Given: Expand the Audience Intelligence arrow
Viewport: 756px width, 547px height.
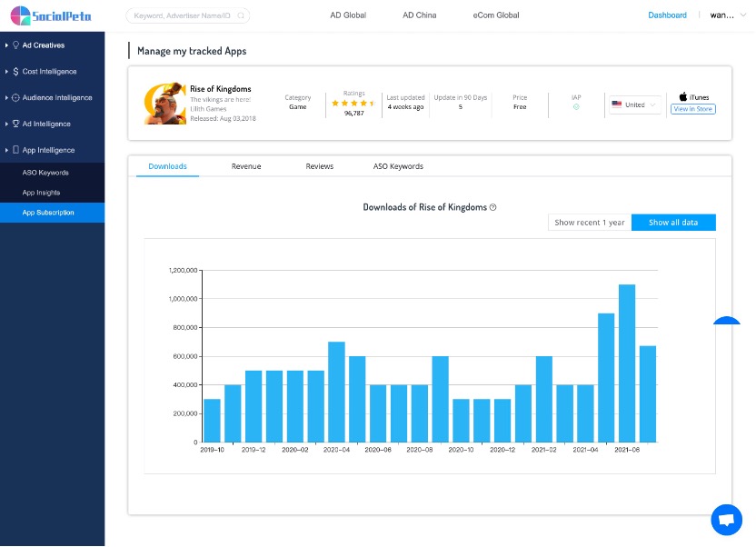Looking at the screenshot, I should (x=6, y=98).
